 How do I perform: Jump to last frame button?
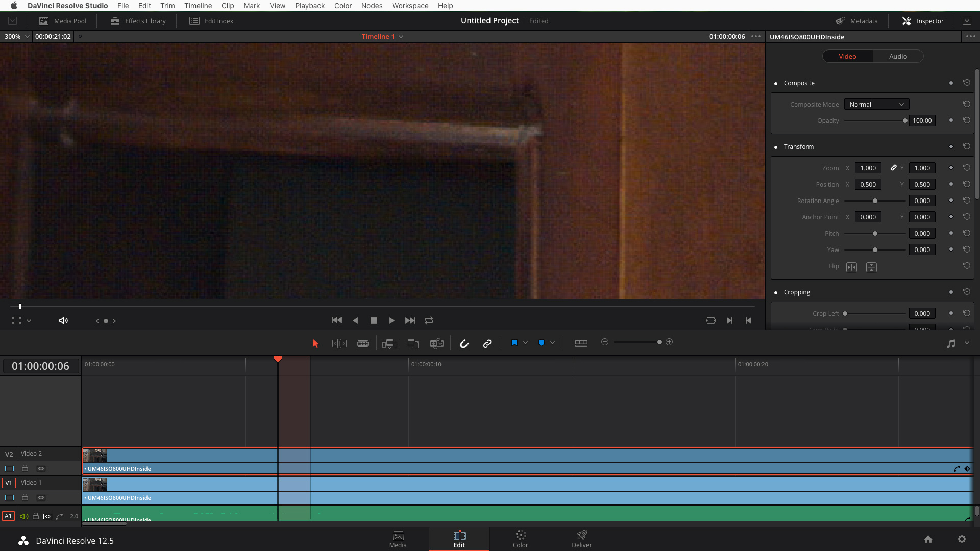pos(410,320)
